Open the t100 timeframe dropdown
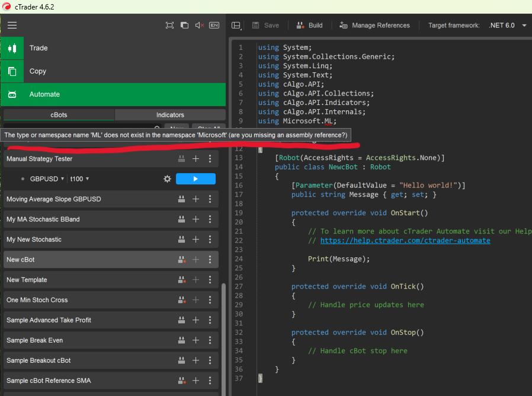The image size is (532, 396). [79, 179]
